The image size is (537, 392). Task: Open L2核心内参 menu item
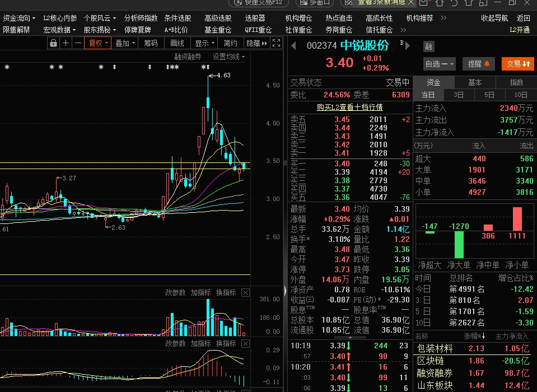[x=60, y=18]
